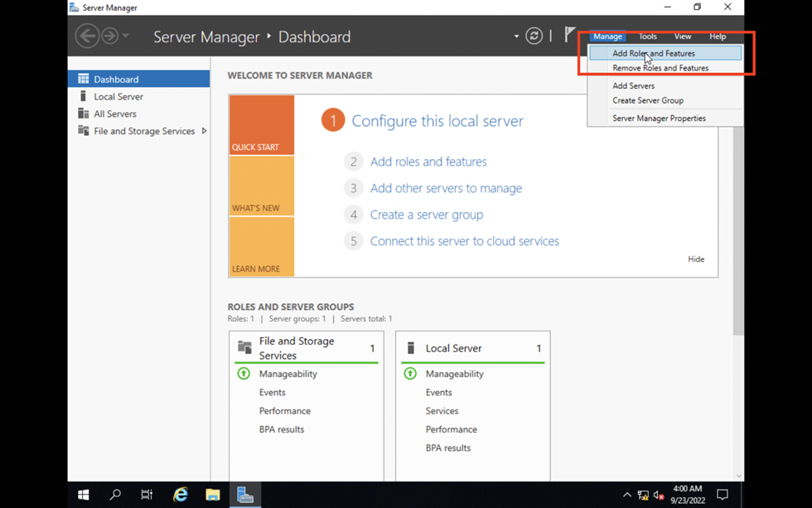Screen dimensions: 812x508
Task: Select Add Roles and Features menu item
Action: pyautogui.click(x=653, y=54)
